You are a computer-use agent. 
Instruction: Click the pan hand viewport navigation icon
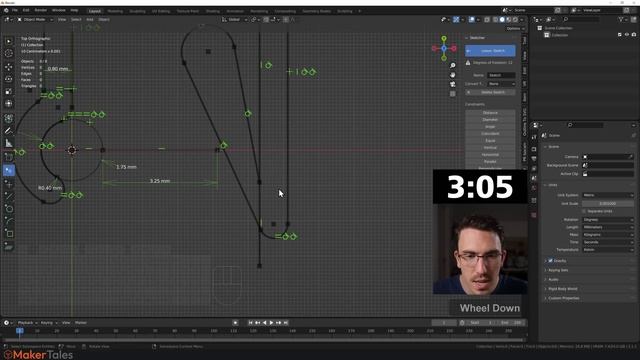453,75
